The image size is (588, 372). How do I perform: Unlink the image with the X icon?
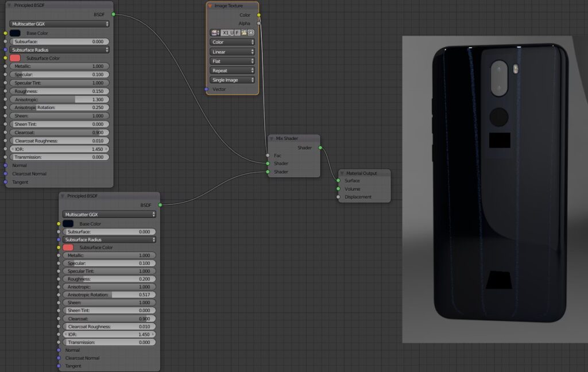pos(251,33)
